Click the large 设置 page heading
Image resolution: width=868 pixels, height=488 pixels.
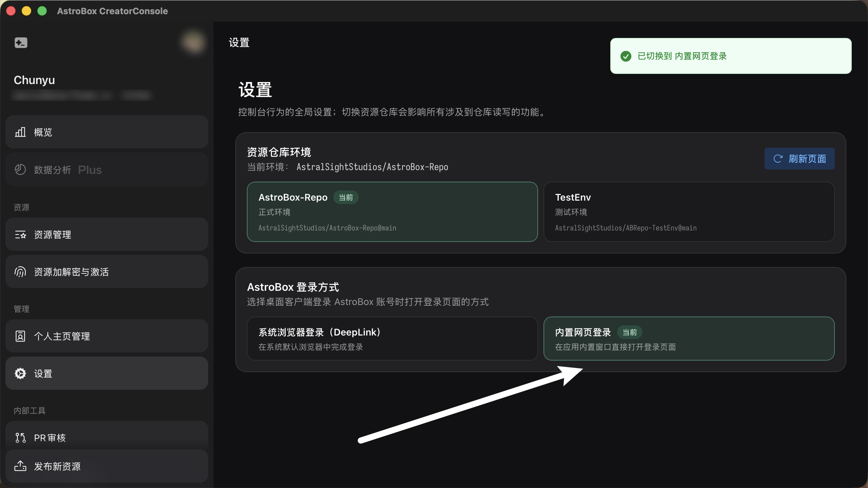click(255, 90)
